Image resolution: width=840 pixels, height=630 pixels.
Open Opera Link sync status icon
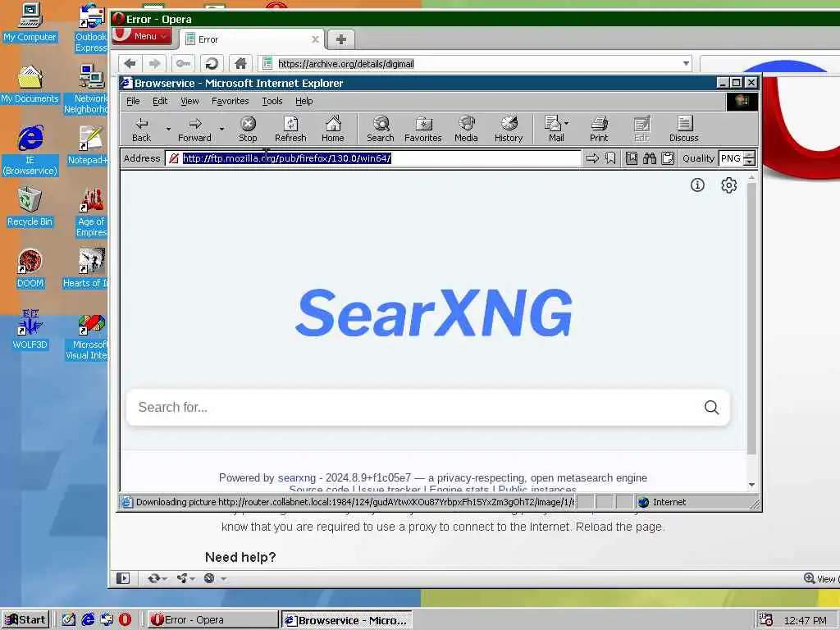pyautogui.click(x=155, y=578)
